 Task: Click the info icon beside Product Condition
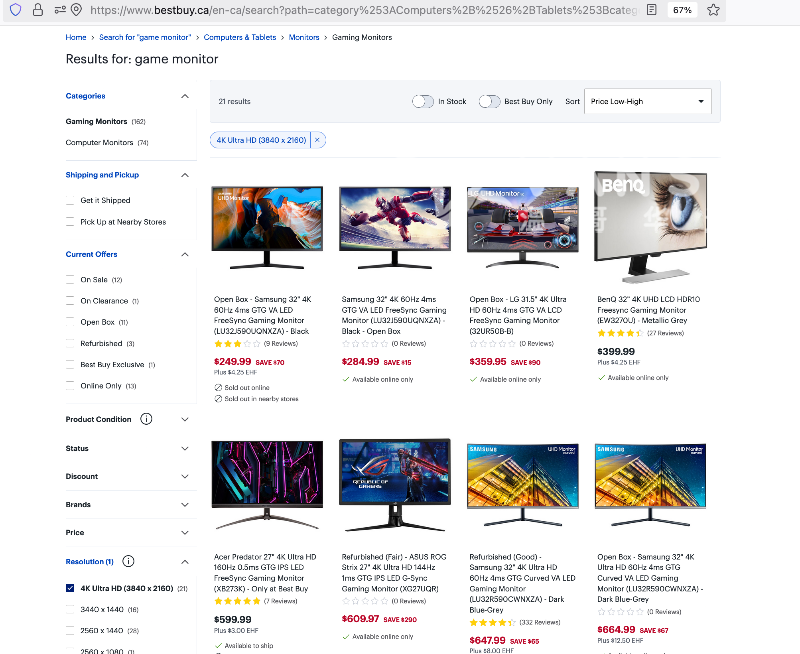pos(146,419)
